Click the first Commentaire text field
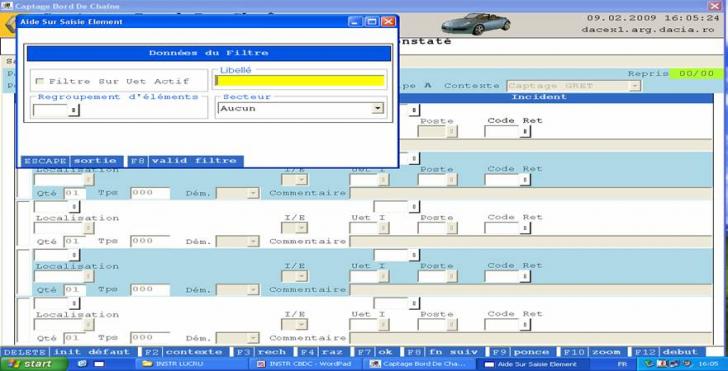The height and width of the screenshot is (371, 728). [530, 193]
